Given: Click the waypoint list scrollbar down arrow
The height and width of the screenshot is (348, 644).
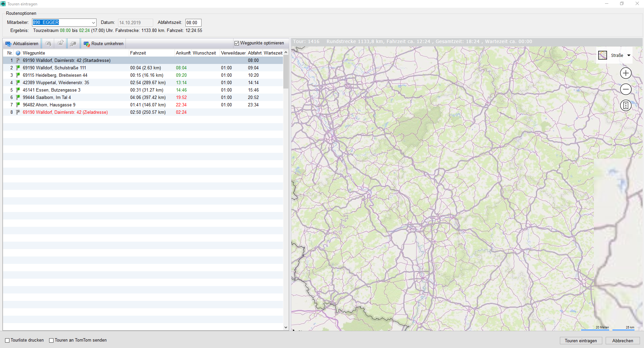Looking at the screenshot, I should click(286, 327).
